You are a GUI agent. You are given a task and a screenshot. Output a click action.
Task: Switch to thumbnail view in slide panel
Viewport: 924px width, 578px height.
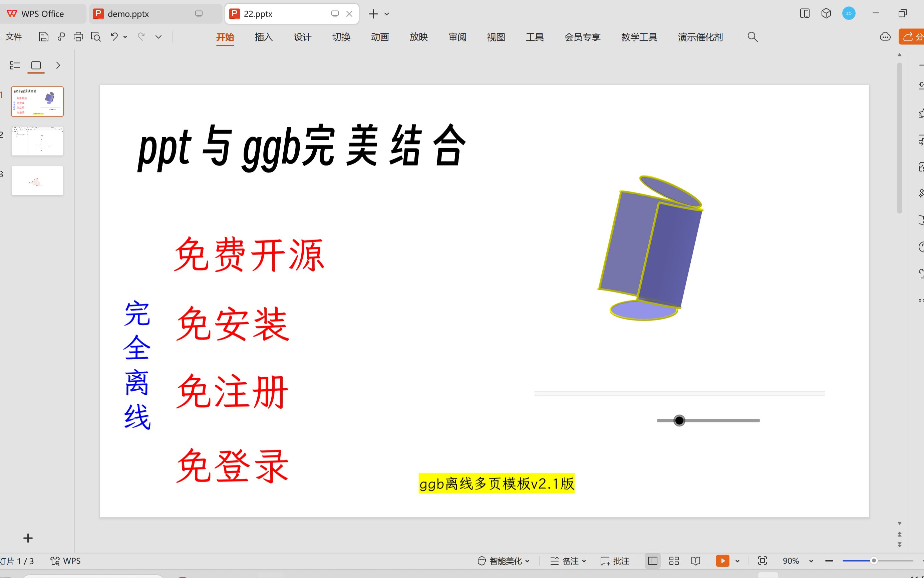(x=36, y=65)
